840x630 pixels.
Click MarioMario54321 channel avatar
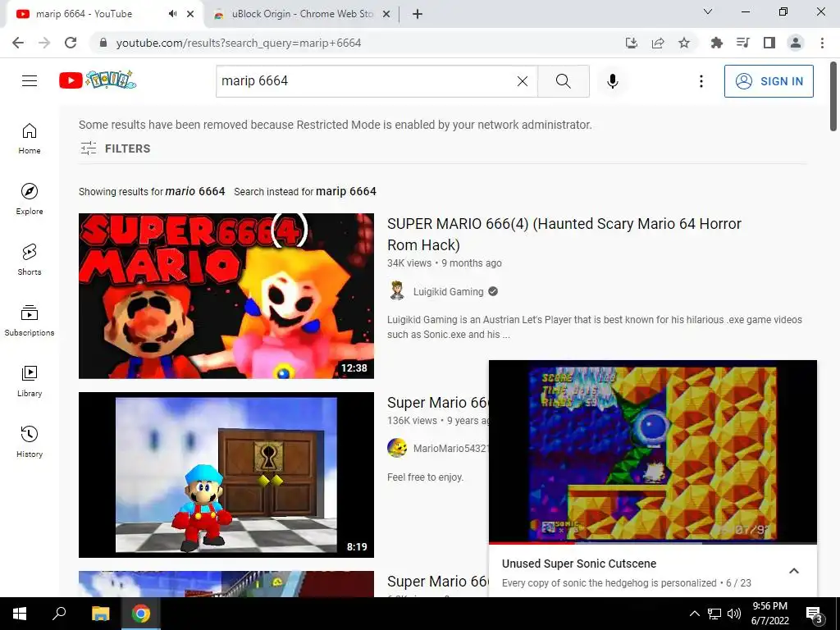pyautogui.click(x=397, y=447)
